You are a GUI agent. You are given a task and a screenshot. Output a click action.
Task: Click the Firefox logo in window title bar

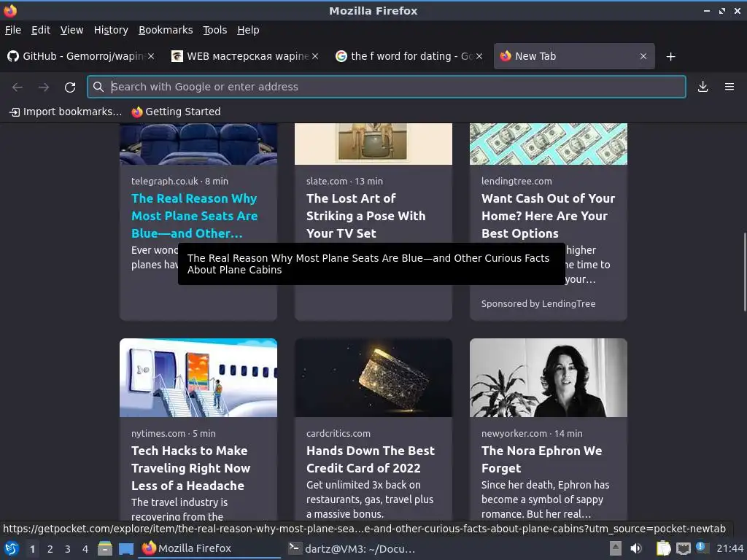click(10, 10)
